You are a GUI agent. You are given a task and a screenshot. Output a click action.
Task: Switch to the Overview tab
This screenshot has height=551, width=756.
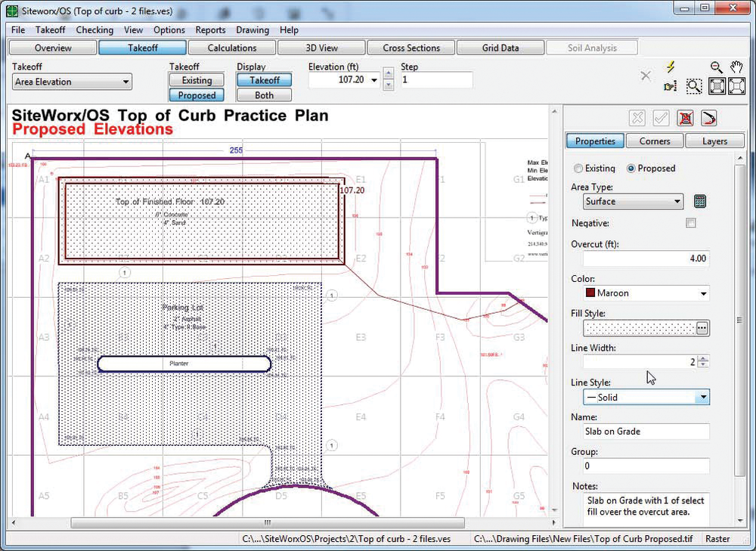tap(53, 48)
